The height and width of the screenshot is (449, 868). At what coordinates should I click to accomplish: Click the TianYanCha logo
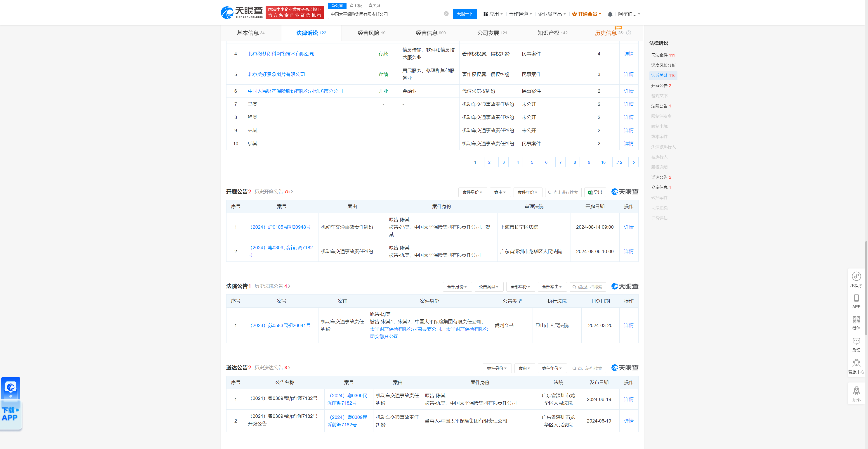coord(242,12)
